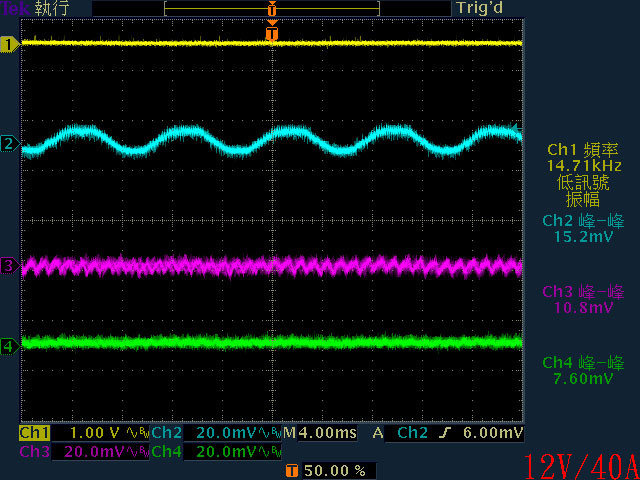Click the channel 4 green ground marker

click(x=10, y=348)
